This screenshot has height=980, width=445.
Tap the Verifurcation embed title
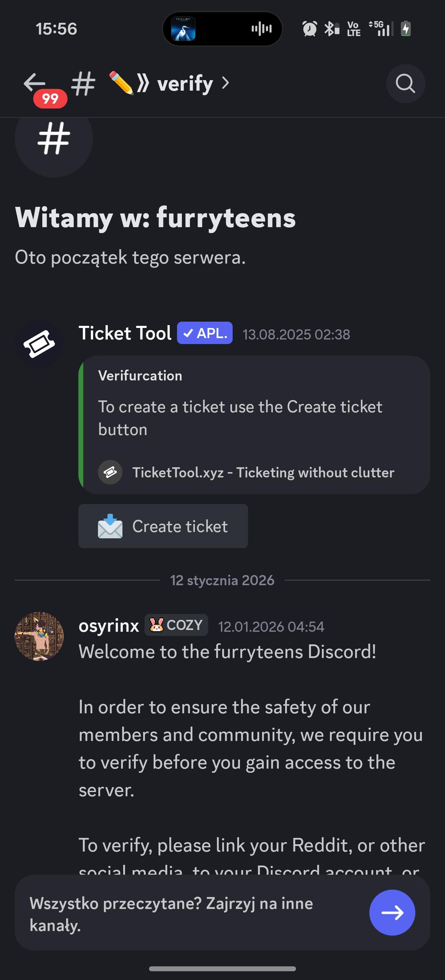[x=140, y=376]
